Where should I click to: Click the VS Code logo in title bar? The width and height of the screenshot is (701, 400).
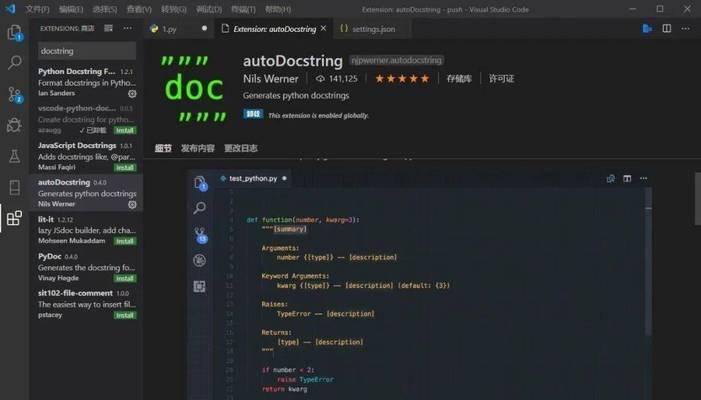10,9
